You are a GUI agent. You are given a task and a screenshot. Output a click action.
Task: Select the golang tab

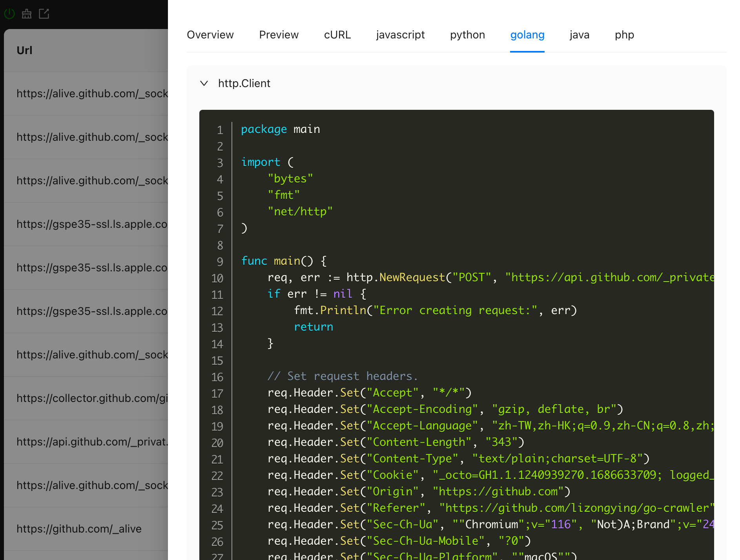pos(527,35)
